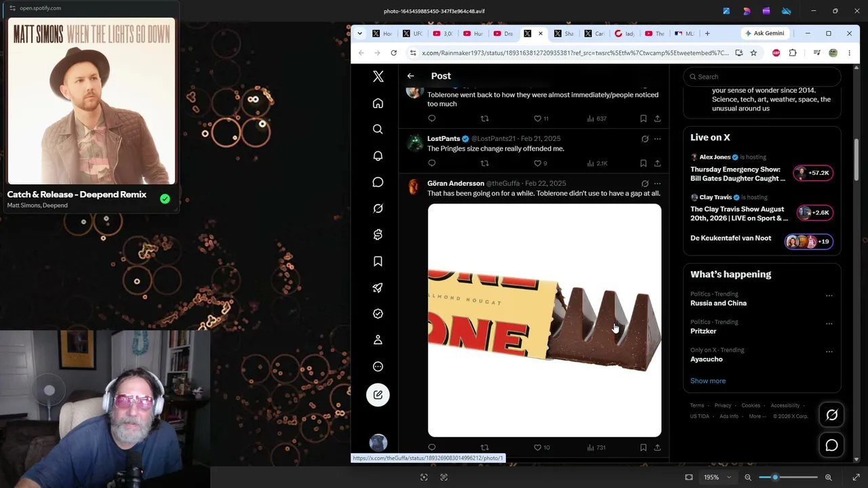Click Show more under What's happening
This screenshot has height=488, width=868.
click(708, 381)
